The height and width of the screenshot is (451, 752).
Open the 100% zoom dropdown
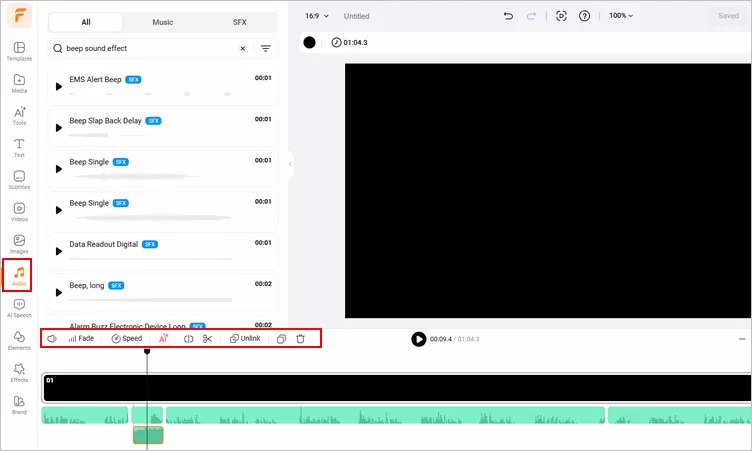pos(621,16)
